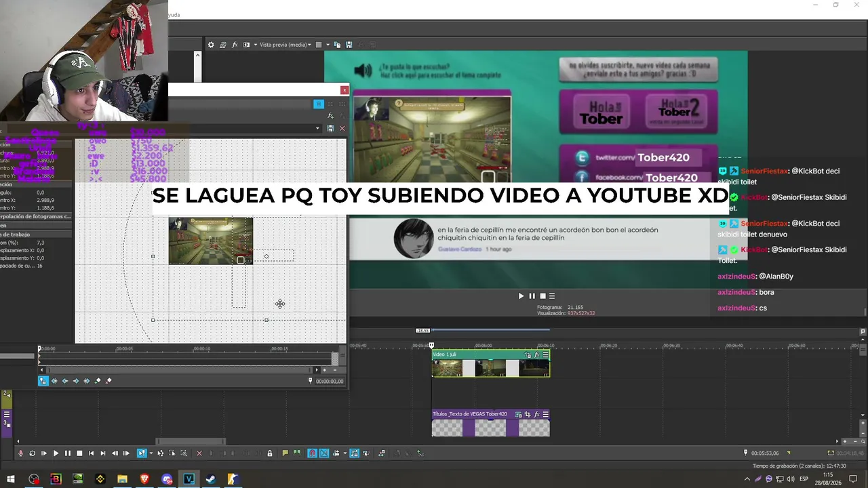
Task: Toggle loop playback in the transport bar
Action: tap(32, 453)
